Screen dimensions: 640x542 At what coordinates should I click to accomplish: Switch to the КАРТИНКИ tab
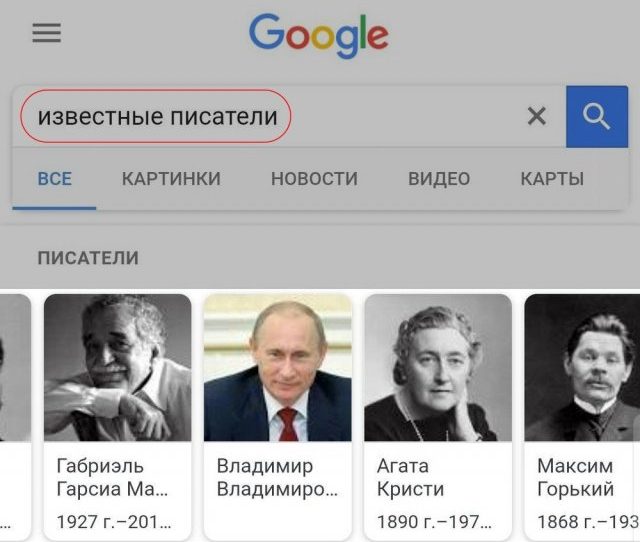click(x=171, y=179)
